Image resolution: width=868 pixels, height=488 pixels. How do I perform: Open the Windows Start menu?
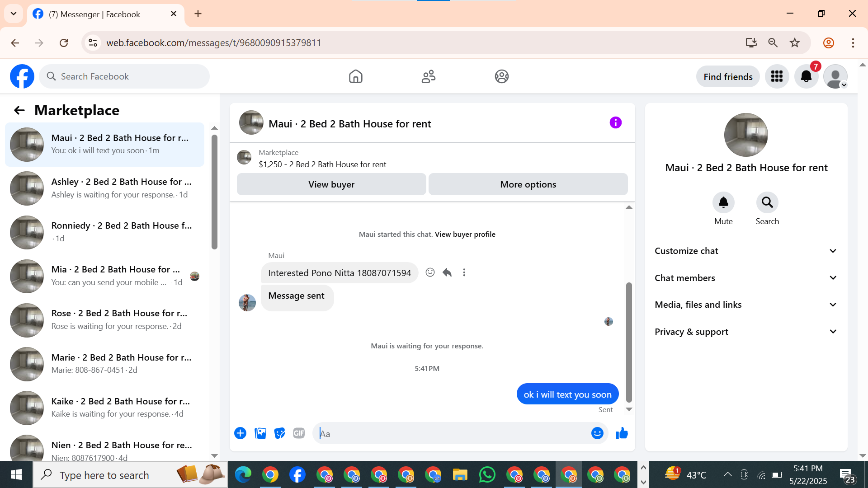[16, 475]
